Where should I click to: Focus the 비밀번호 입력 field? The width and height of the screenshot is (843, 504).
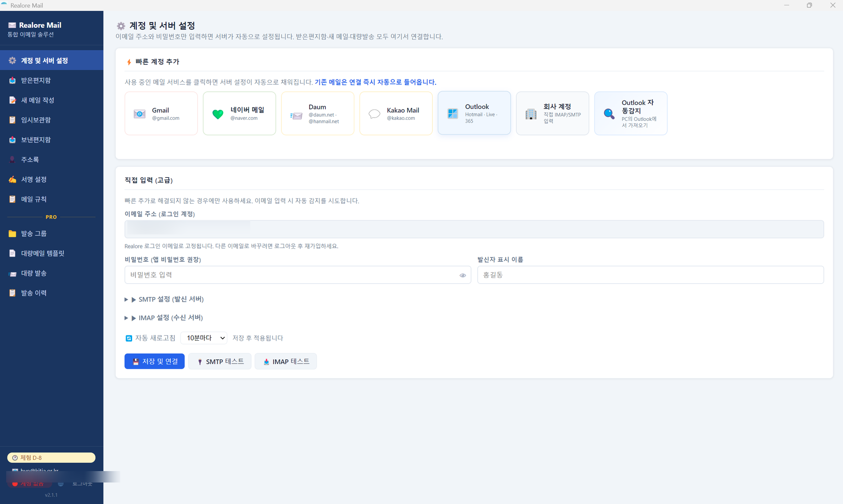coord(298,275)
